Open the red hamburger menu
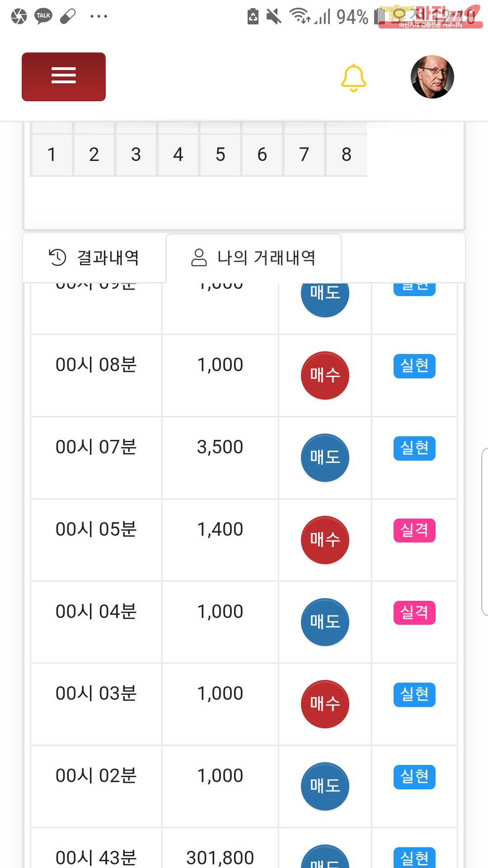Viewport: 488px width, 868px height. (64, 76)
